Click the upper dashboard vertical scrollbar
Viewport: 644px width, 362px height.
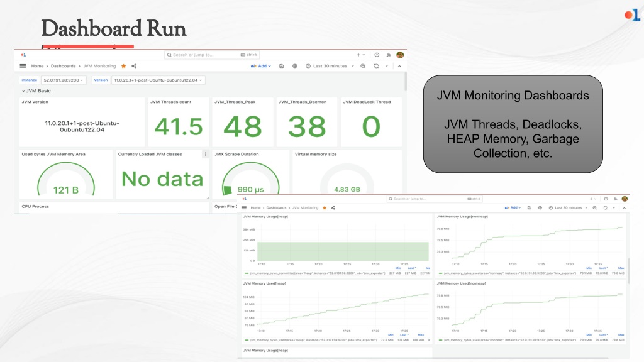coord(406,82)
